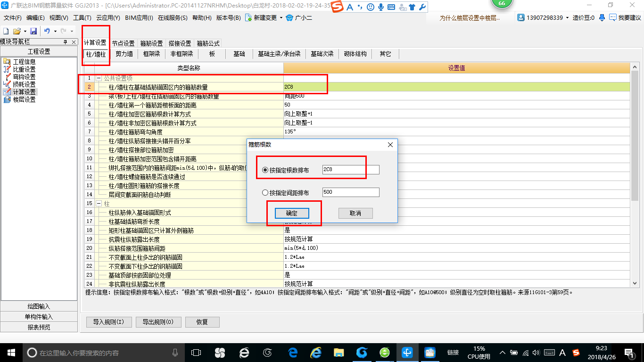The image size is (644, 362).
Task: Open Task View on the taskbar
Action: pos(196,352)
